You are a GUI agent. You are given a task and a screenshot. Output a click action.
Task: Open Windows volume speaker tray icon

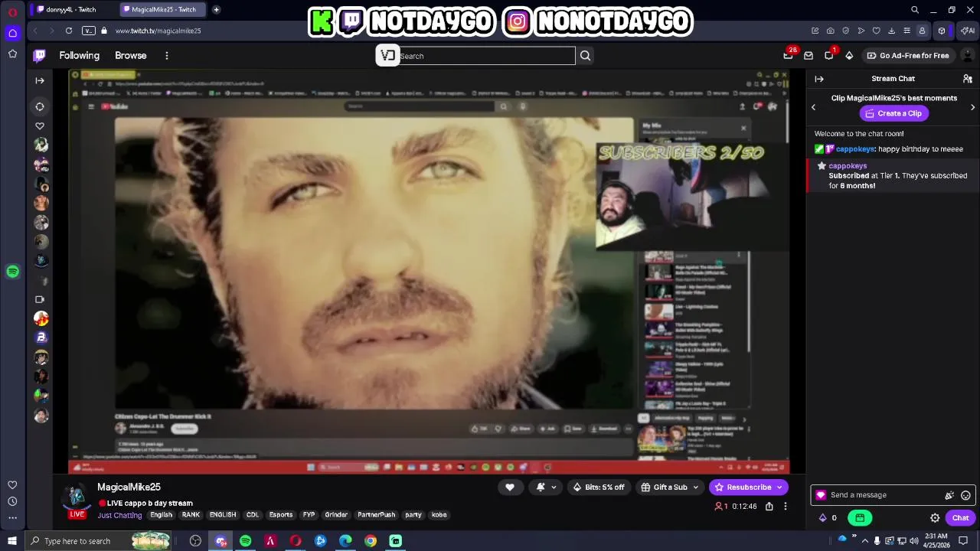(913, 541)
